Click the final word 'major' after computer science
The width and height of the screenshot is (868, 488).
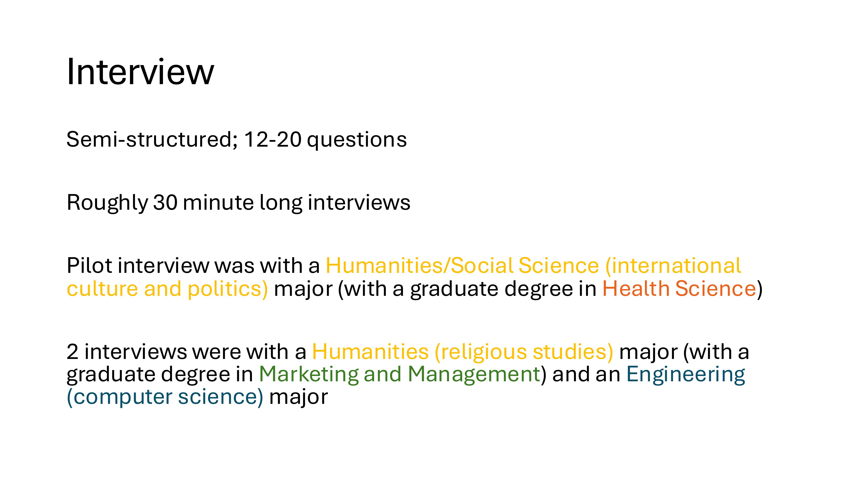(x=298, y=397)
